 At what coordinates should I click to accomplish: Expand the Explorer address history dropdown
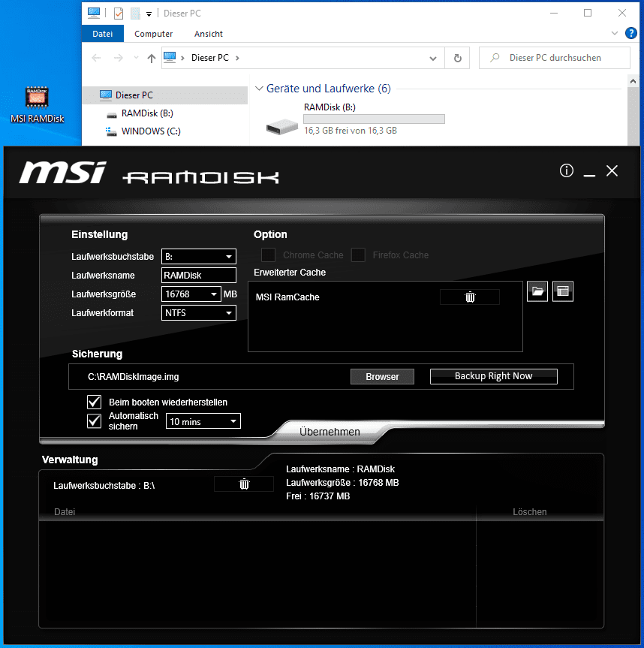tap(432, 59)
